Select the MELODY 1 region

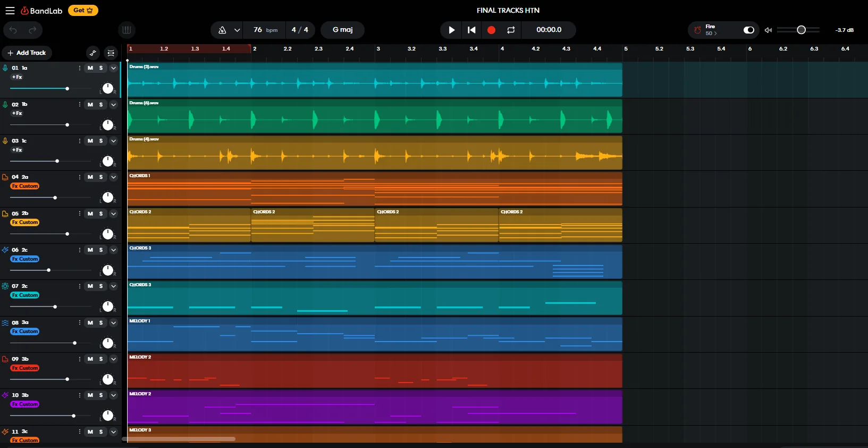(x=375, y=334)
